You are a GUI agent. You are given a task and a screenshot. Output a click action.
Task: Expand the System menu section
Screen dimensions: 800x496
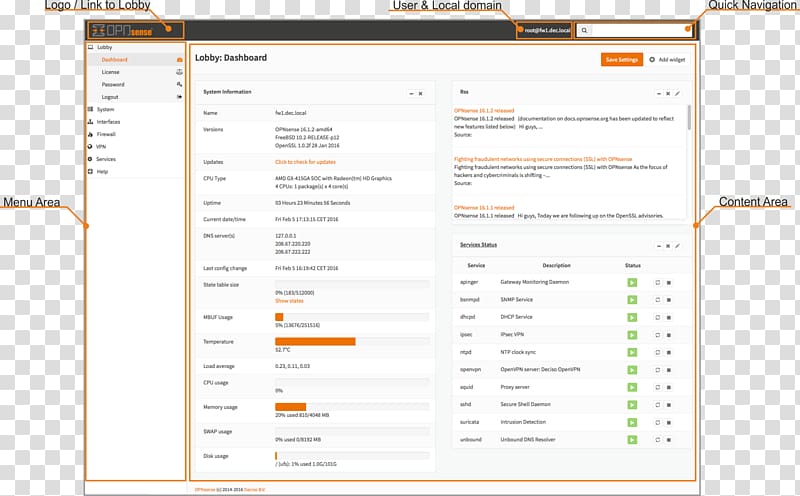(x=105, y=109)
